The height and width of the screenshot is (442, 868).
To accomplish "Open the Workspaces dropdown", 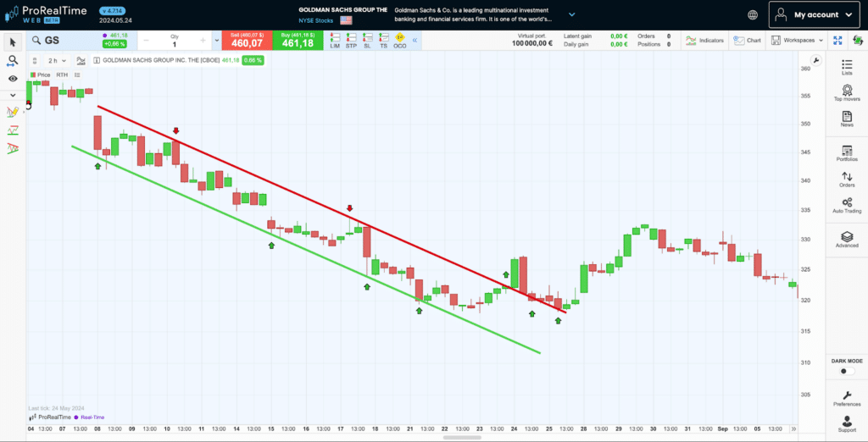I will tap(797, 41).
